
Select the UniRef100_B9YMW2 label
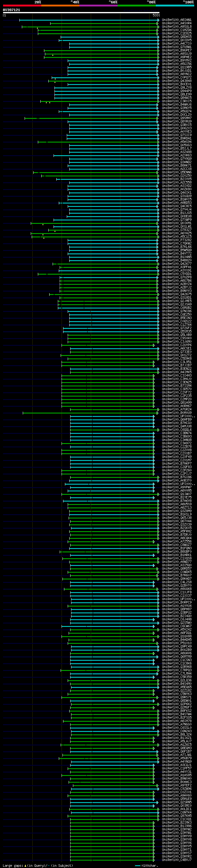[x=176, y=61]
